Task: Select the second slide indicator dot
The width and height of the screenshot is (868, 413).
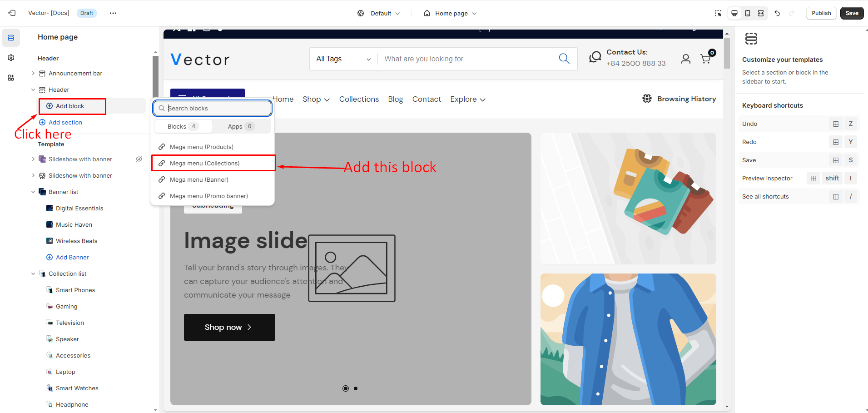Action: (x=356, y=388)
